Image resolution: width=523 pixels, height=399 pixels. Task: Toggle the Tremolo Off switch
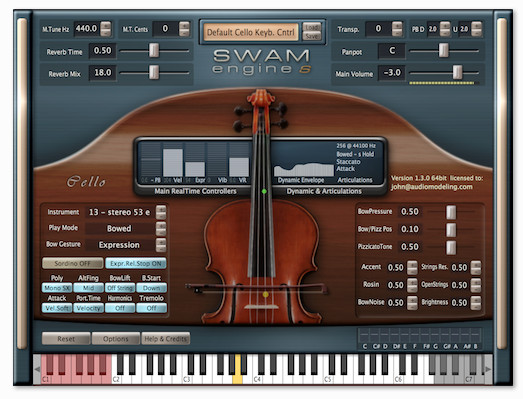tap(152, 308)
